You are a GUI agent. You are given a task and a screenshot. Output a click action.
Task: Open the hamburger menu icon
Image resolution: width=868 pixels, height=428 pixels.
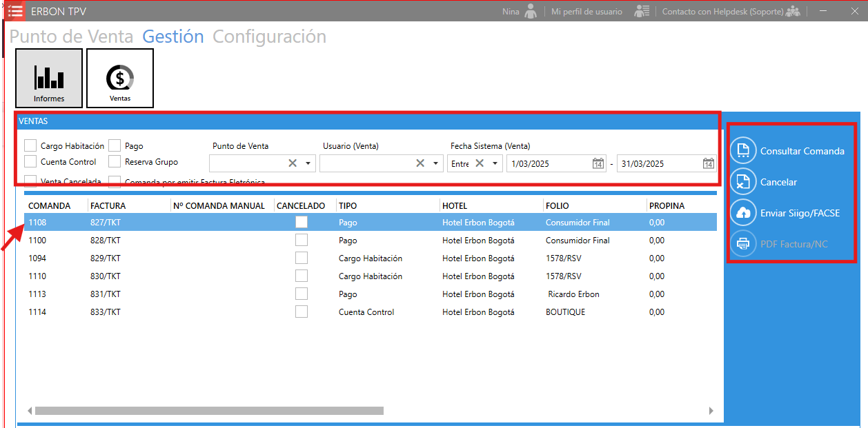click(x=15, y=11)
